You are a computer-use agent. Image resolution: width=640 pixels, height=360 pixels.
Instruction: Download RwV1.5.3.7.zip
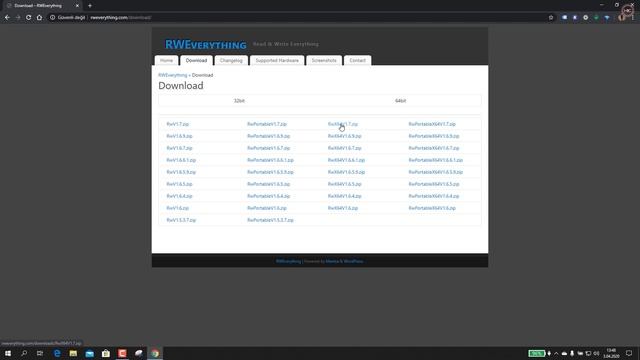tap(181, 220)
